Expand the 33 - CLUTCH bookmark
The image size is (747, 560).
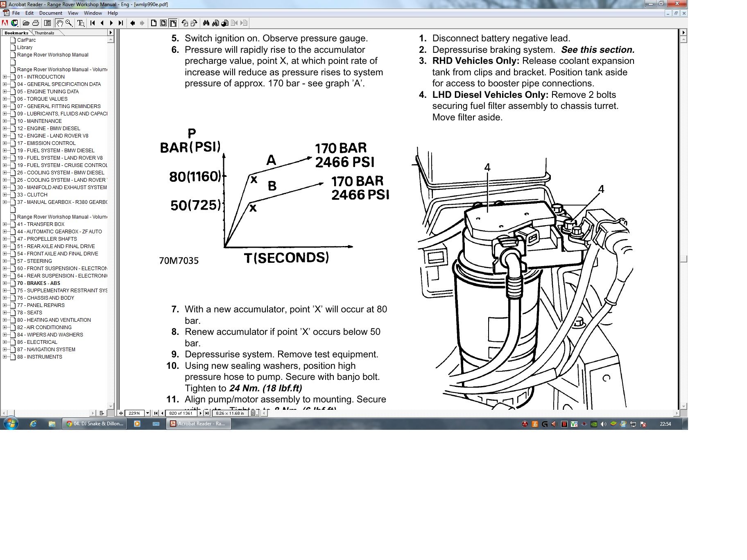pos(5,195)
